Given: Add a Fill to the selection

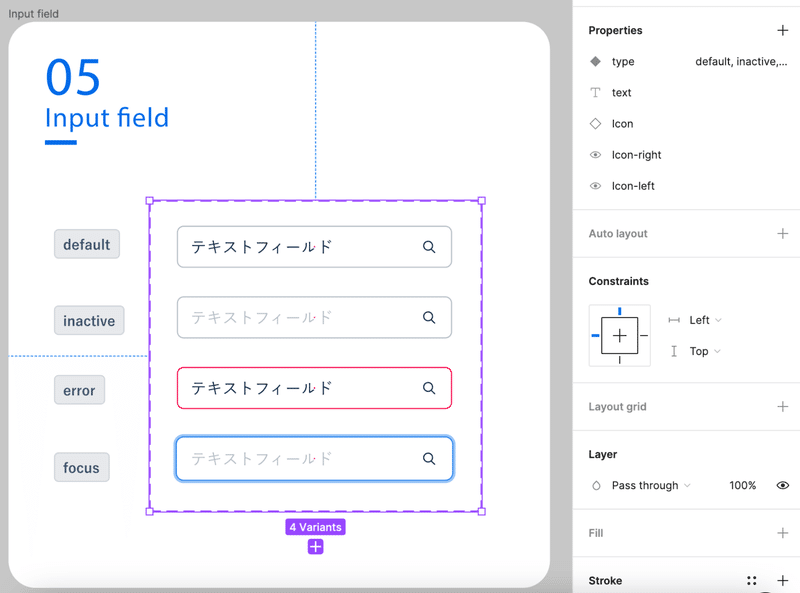Looking at the screenshot, I should [x=782, y=533].
